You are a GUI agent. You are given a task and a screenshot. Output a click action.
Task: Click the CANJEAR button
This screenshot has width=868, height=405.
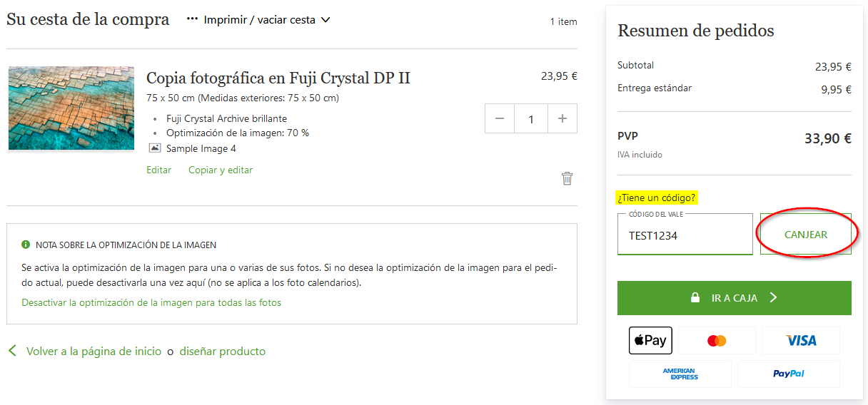806,235
